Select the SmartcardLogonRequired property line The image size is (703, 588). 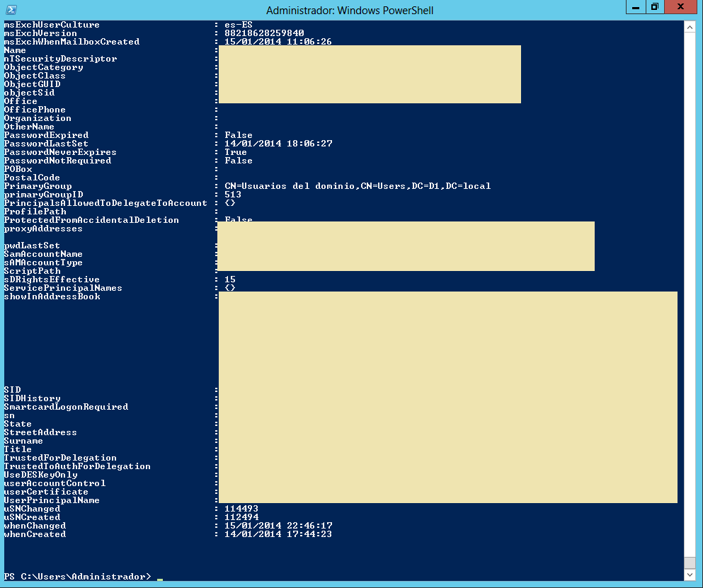click(66, 406)
